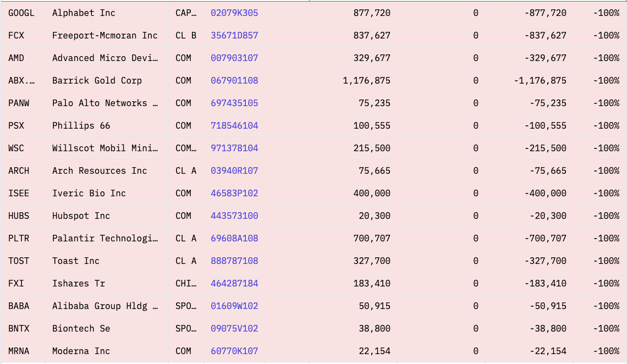The width and height of the screenshot is (627, 364).
Task: Click the Biontech CUSIP 09075V102 link
Action: pos(234,328)
